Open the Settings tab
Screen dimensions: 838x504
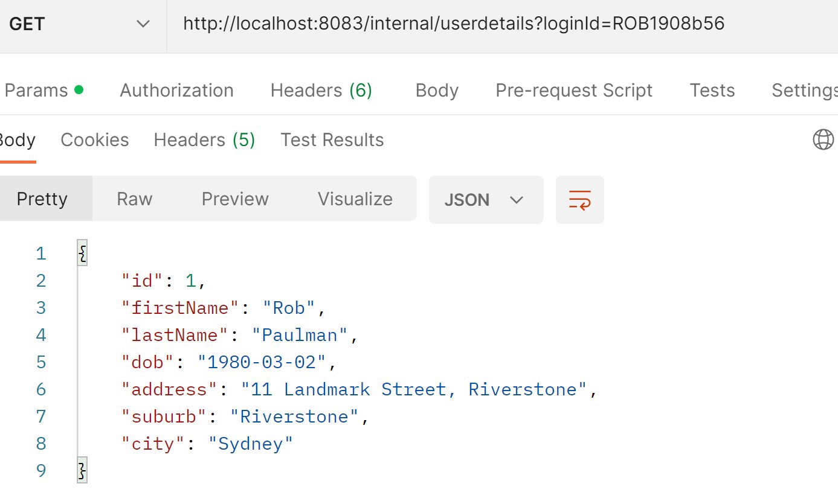point(804,91)
